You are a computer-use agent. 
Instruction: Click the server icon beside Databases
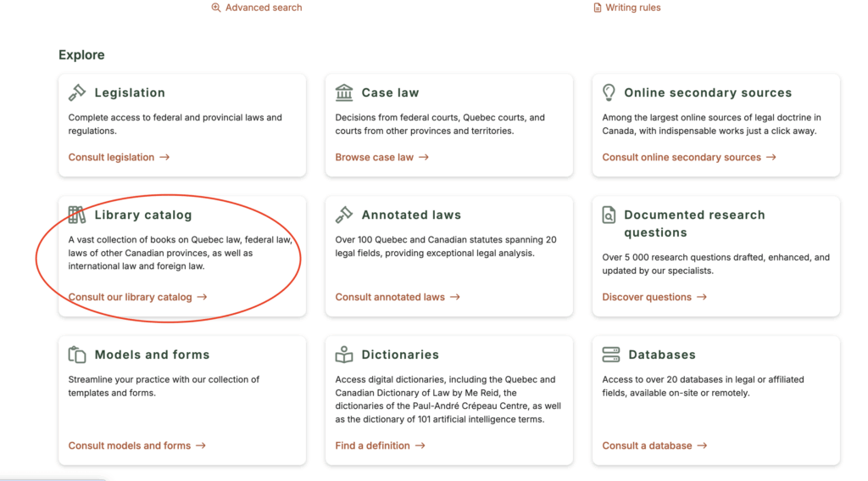pyautogui.click(x=610, y=355)
